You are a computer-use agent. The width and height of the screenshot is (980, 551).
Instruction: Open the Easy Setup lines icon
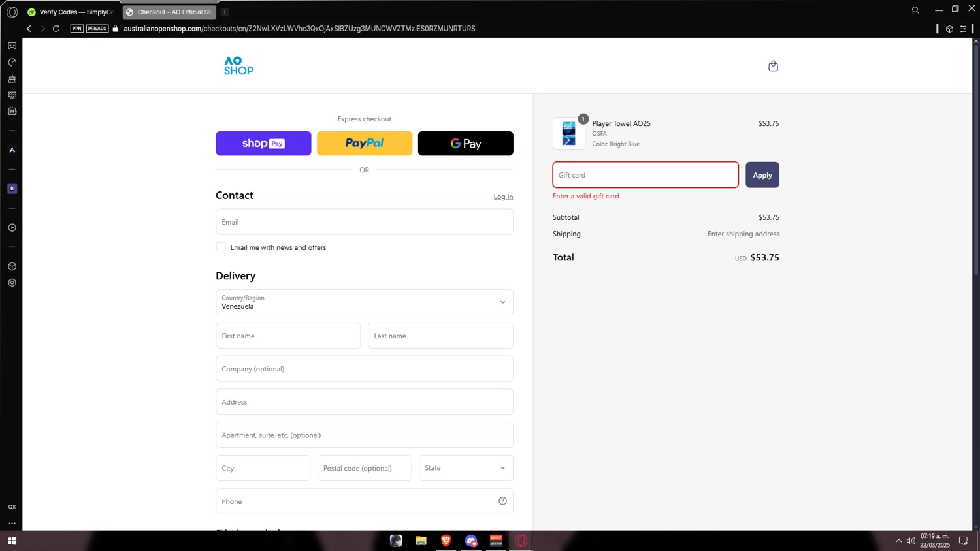coord(963,29)
